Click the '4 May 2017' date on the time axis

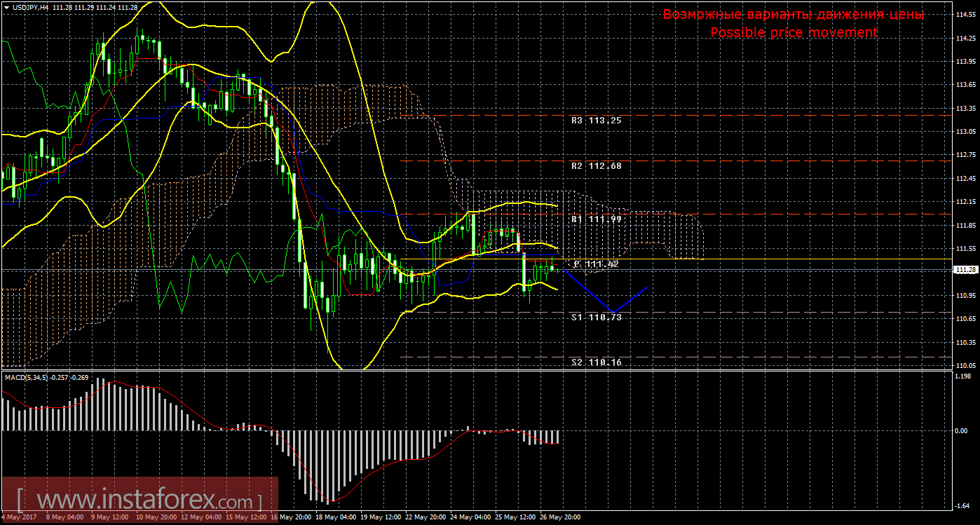click(x=20, y=517)
